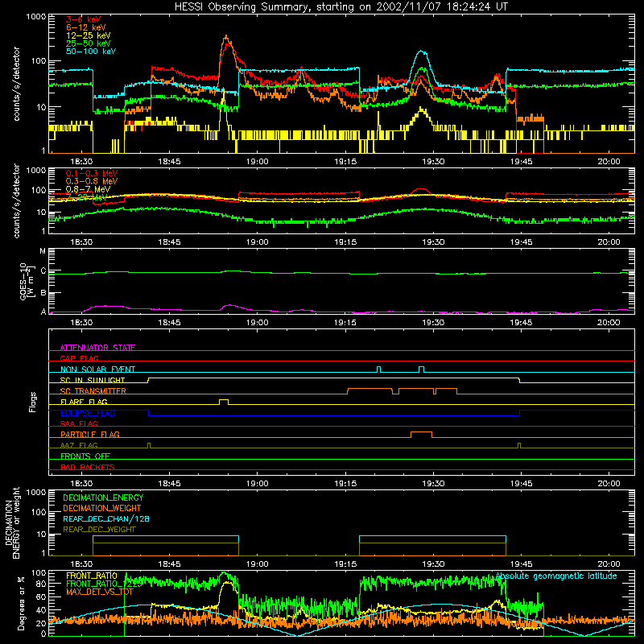
Task: Select the 50-100 keV legend label
Action: 91,52
